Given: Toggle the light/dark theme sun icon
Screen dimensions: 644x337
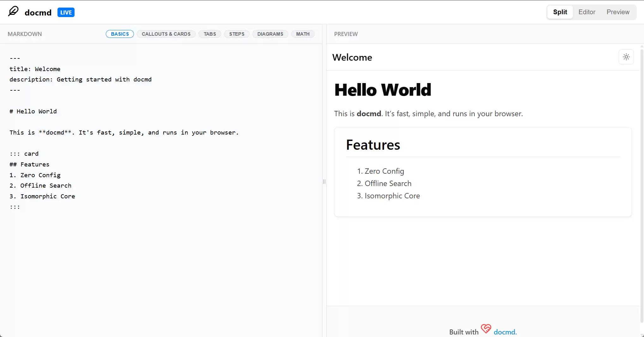Looking at the screenshot, I should click(626, 57).
